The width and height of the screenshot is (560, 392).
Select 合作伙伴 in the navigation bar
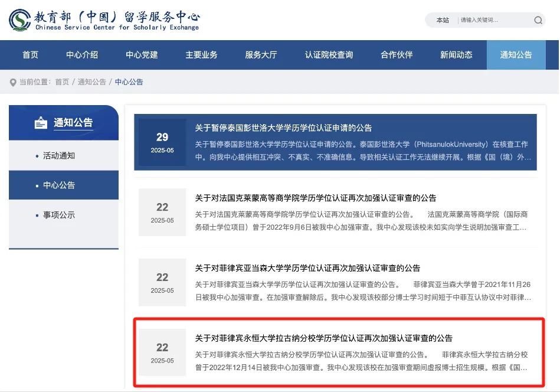click(x=397, y=55)
